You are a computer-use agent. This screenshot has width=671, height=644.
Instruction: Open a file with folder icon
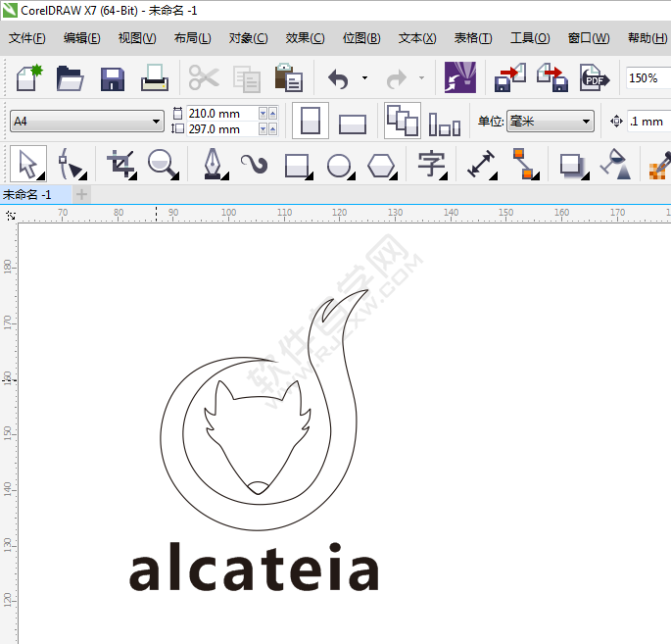70,78
